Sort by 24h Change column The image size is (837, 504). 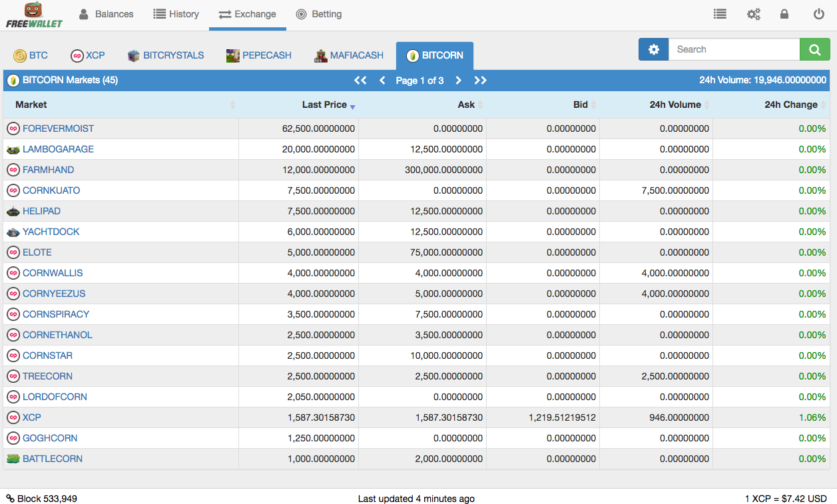coord(771,105)
